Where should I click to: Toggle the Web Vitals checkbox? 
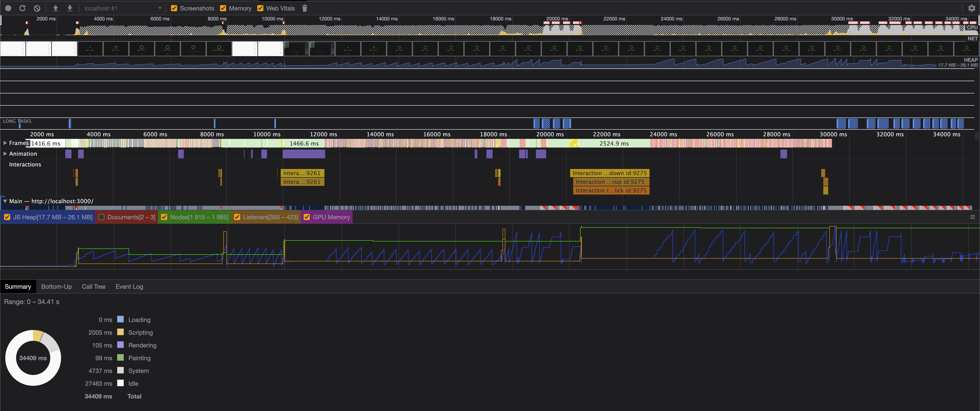point(261,8)
